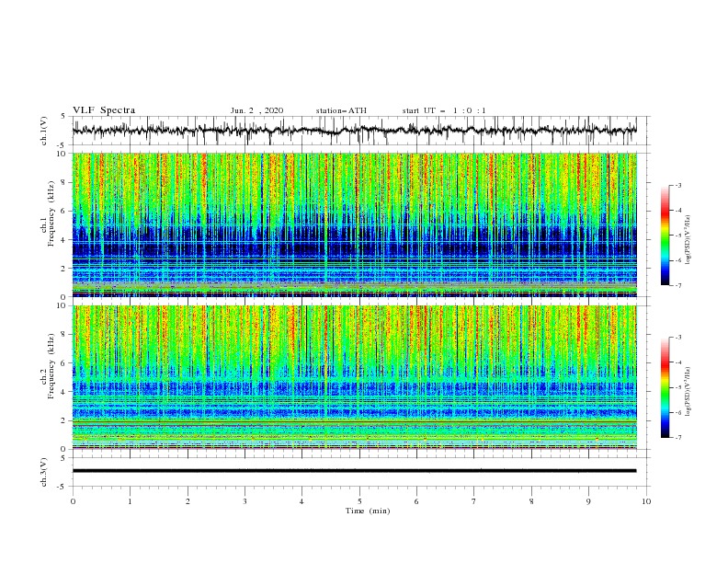Click the "VLF Spectra" title text
Viewport: 728px width, 563px height.
[x=104, y=110]
